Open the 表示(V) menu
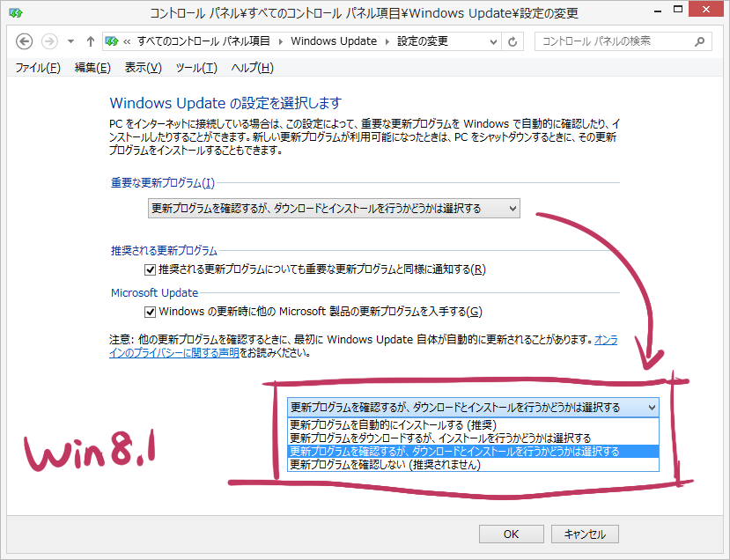 coord(143,68)
